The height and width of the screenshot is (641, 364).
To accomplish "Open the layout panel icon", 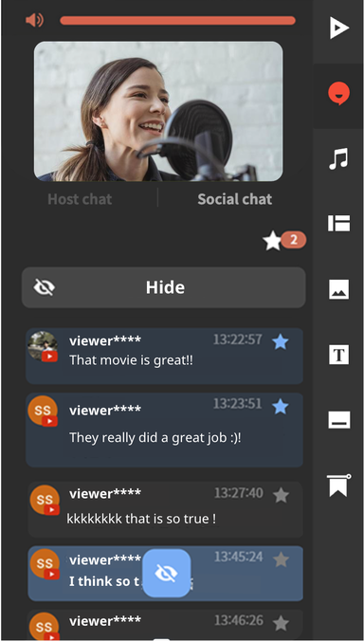I will [x=338, y=224].
